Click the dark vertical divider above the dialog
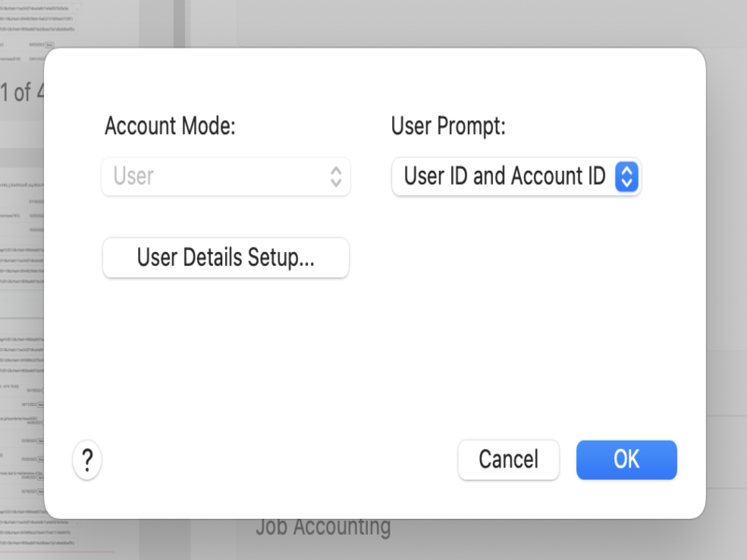The image size is (747, 560). (x=179, y=23)
